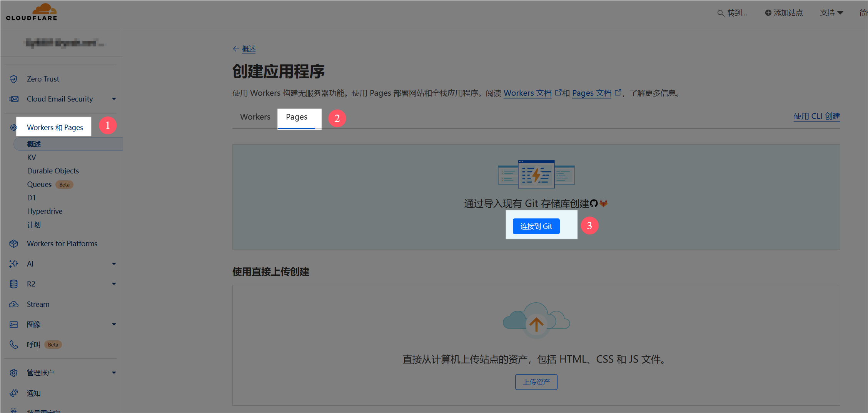Click the 图像 picture icon
This screenshot has height=413, width=868.
(x=14, y=325)
